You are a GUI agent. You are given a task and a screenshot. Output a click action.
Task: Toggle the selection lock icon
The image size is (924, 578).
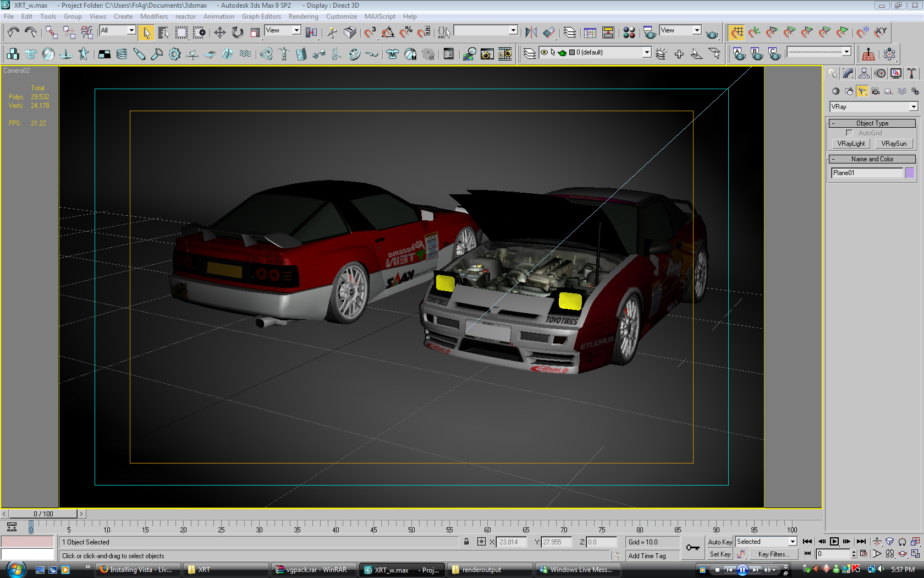tap(466, 542)
